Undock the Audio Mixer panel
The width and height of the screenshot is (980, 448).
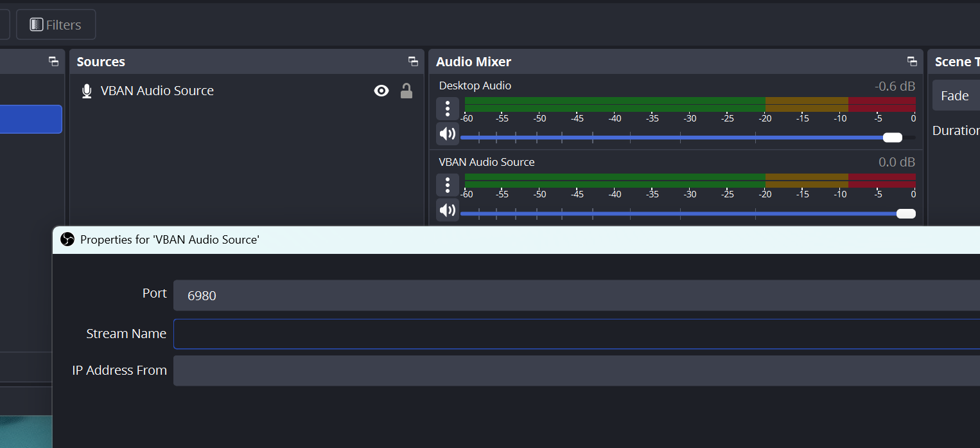pyautogui.click(x=912, y=62)
